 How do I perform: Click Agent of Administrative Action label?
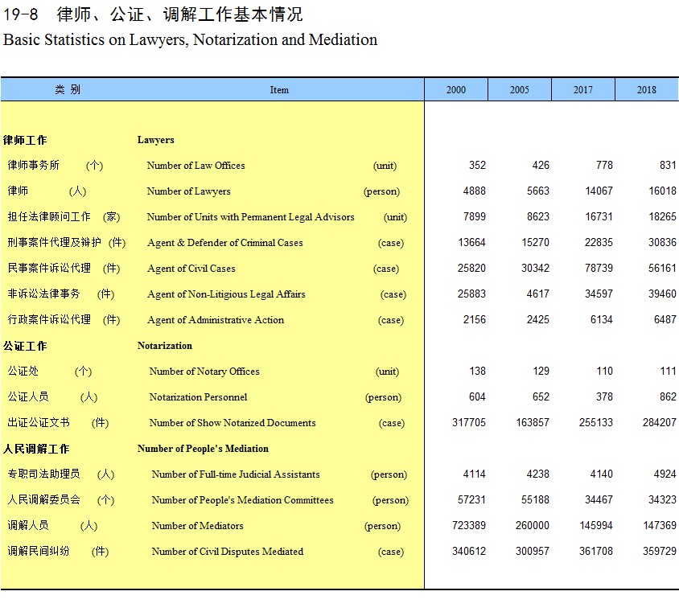coord(216,320)
